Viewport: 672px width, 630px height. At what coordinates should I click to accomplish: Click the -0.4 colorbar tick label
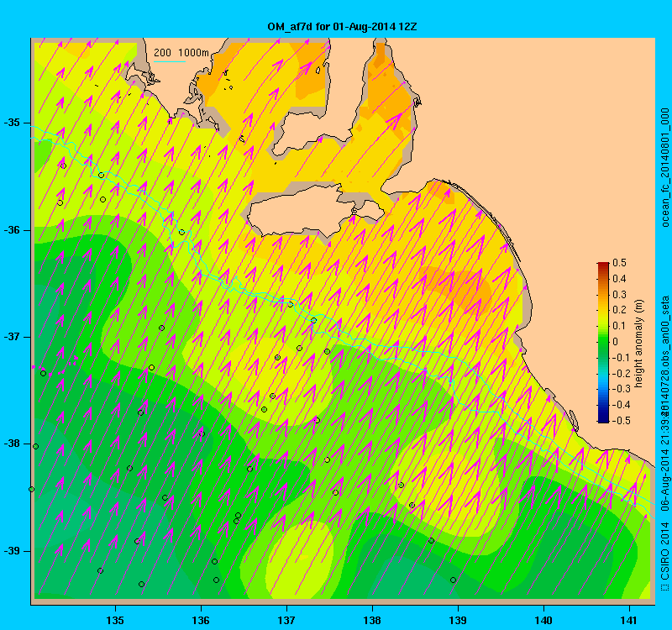[620, 405]
